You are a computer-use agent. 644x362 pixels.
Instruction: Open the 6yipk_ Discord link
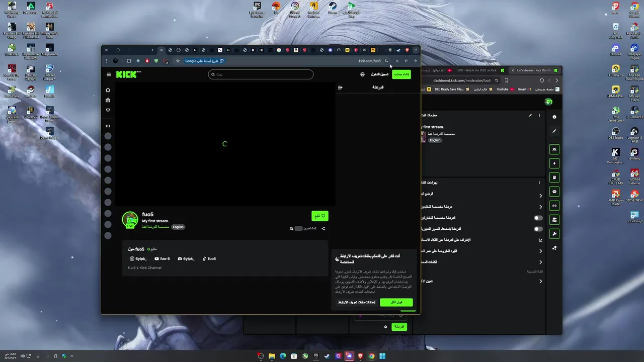click(186, 259)
